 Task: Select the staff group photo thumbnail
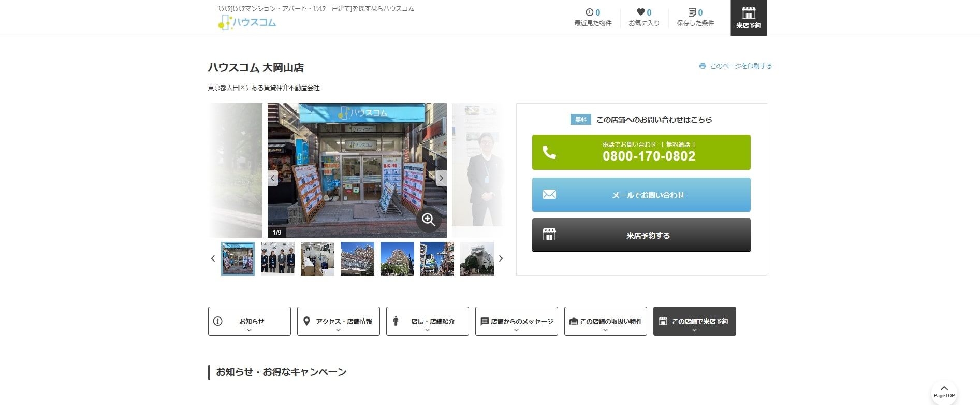tap(277, 258)
